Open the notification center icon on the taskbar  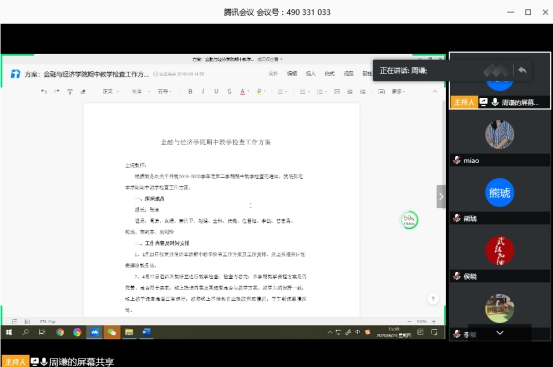[434, 332]
